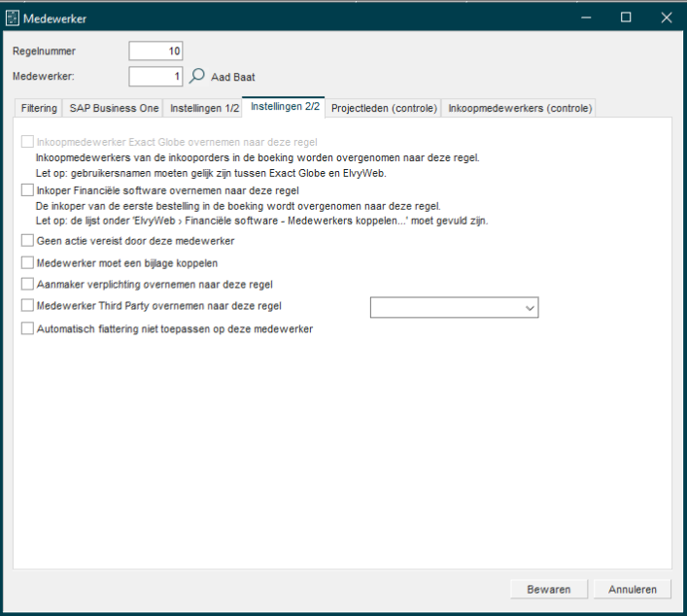Image resolution: width=687 pixels, height=616 pixels.
Task: Switch to the Filtering tab
Action: point(39,109)
